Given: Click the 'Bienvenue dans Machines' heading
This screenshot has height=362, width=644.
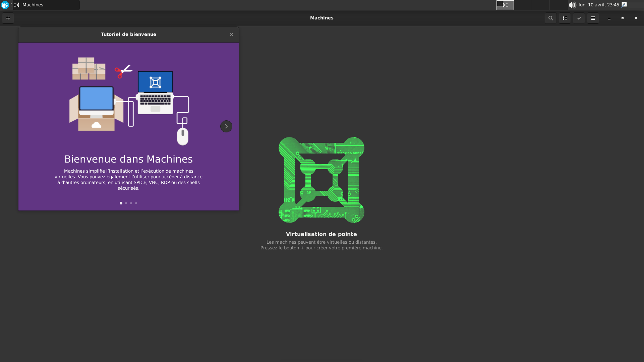Looking at the screenshot, I should [128, 159].
